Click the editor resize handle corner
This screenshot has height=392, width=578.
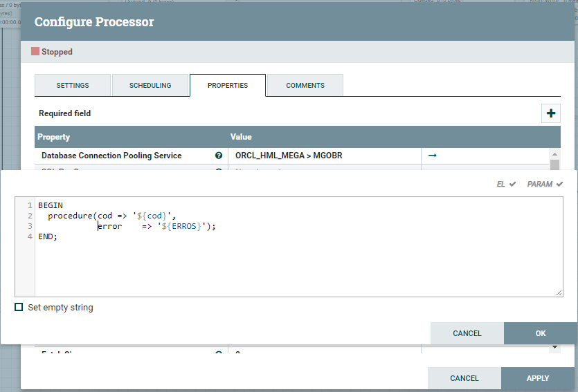pyautogui.click(x=559, y=292)
